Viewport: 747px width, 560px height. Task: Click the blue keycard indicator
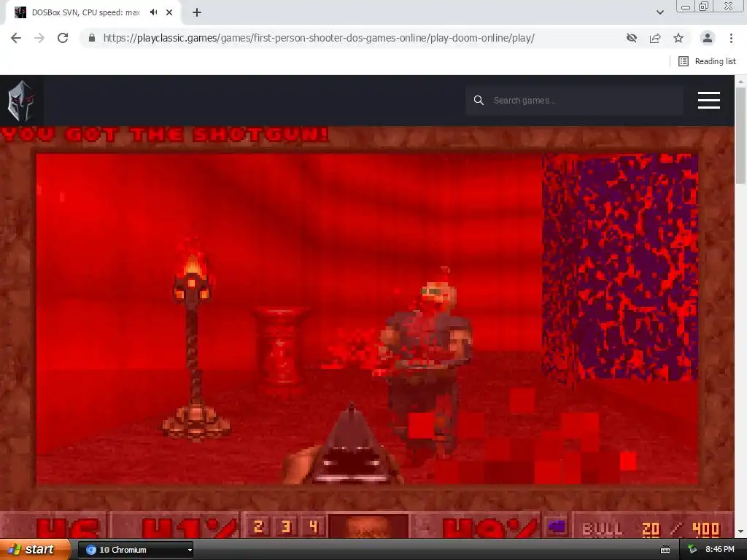pyautogui.click(x=556, y=526)
